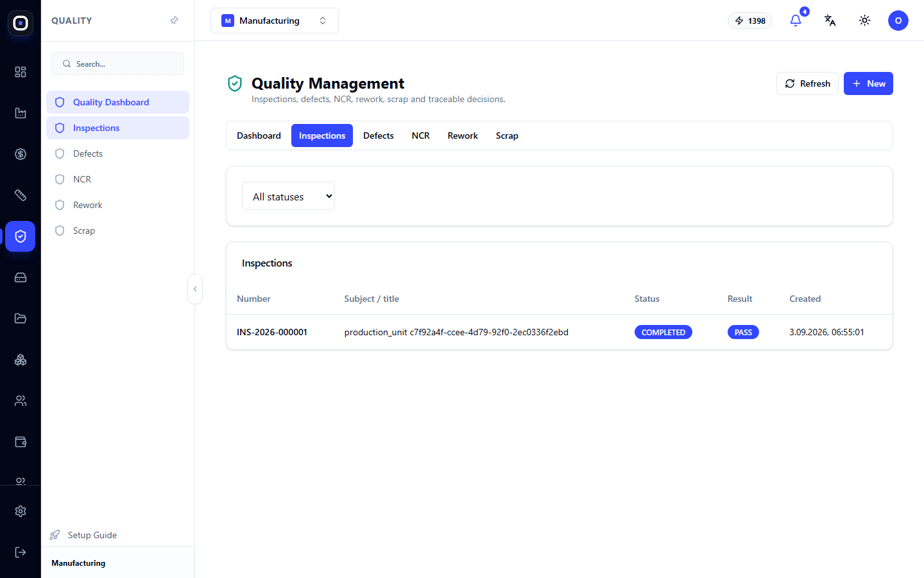Open Rework in the sidebar
Viewport: 924px width, 578px height.
(117, 205)
